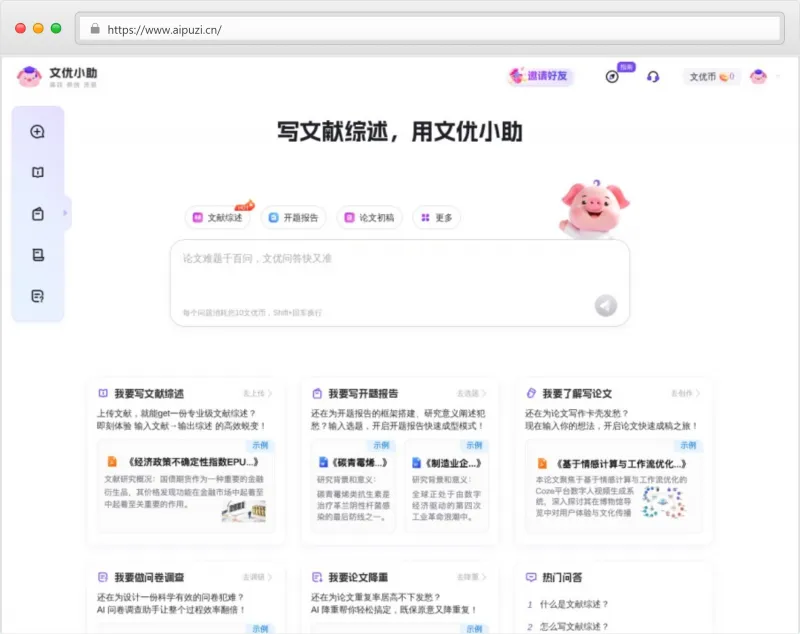The height and width of the screenshot is (634, 800).
Task: Expand the left sidebar with arrow handle
Action: (x=66, y=213)
